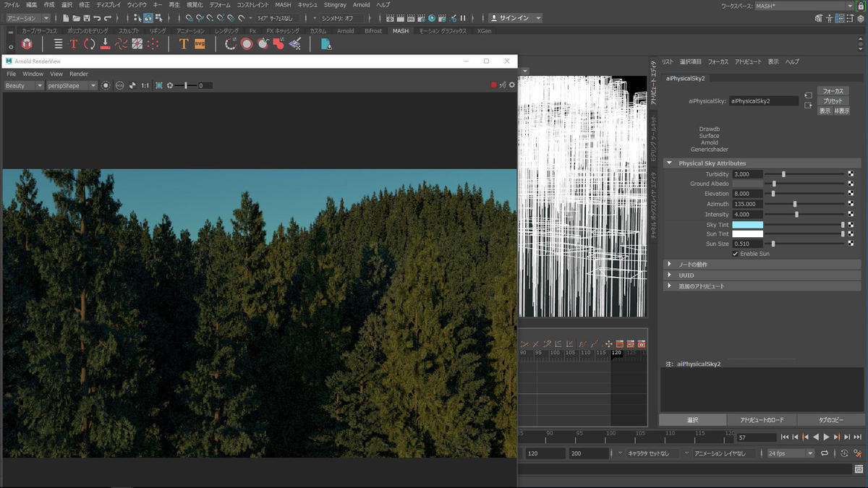Click the new scene file icon
This screenshot has height=488, width=868.
(66, 18)
